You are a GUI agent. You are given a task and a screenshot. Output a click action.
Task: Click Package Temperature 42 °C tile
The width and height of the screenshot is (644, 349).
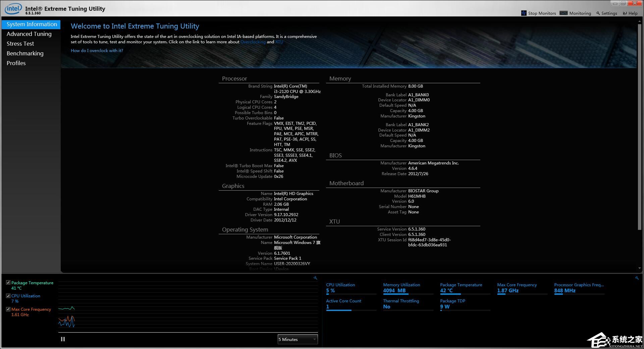[x=465, y=289]
